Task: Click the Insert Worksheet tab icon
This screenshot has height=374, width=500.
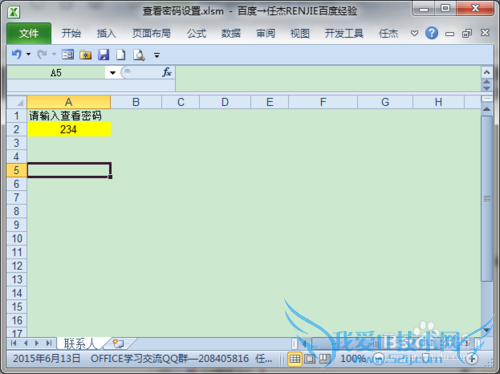Action: (118, 343)
